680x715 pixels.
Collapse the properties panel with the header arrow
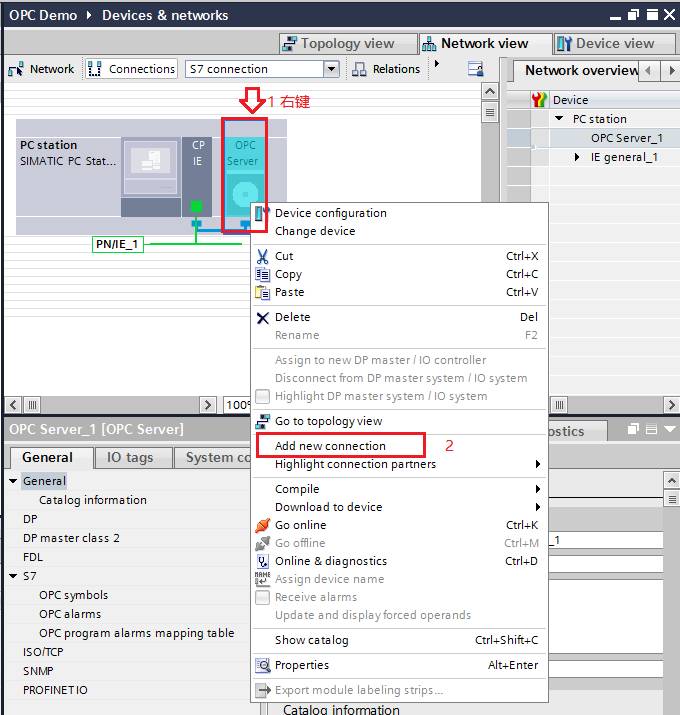click(x=670, y=429)
